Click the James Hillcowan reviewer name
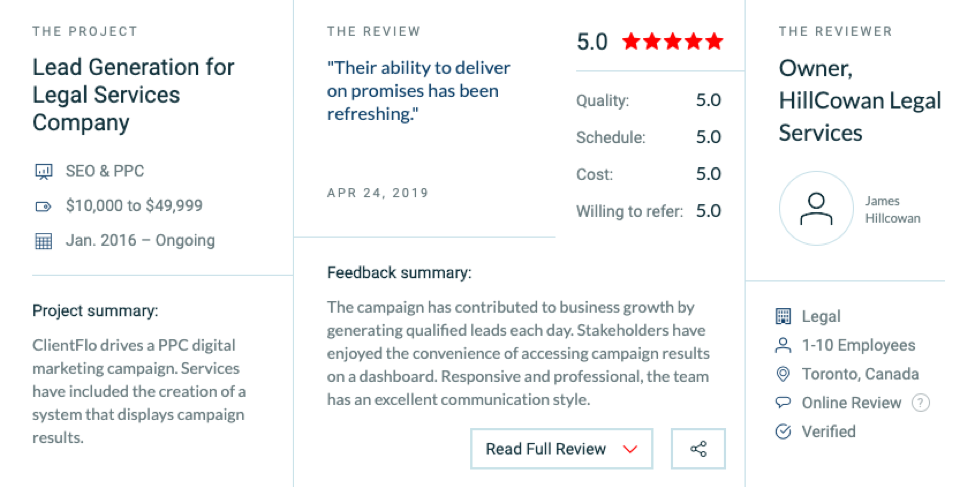Screen dimensions: 974x487 click(893, 209)
